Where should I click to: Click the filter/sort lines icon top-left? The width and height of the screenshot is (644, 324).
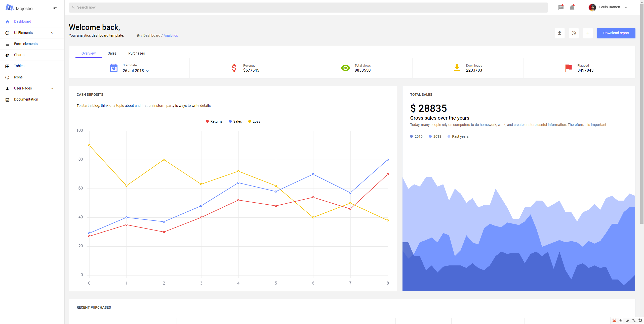pos(55,8)
